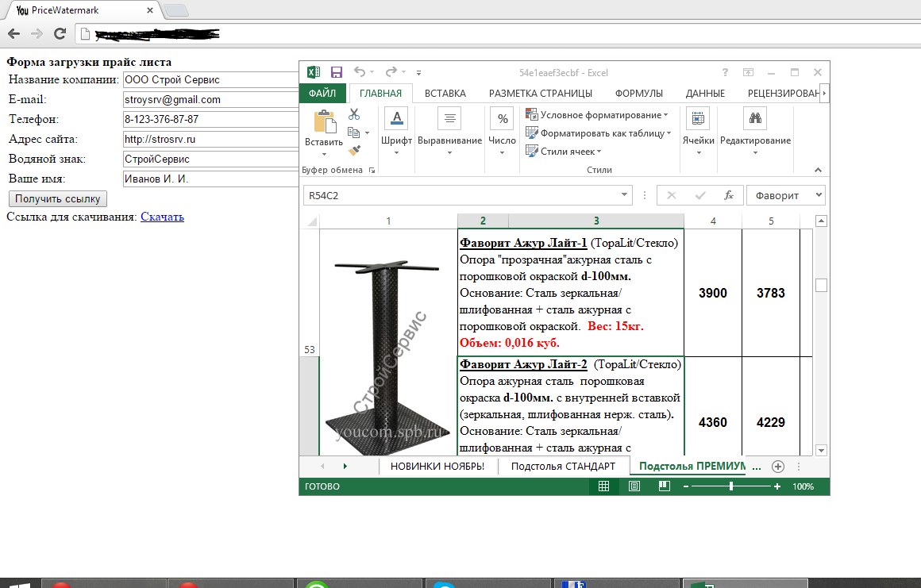The width and height of the screenshot is (921, 588).
Task: Reload the browser page
Action: pos(60,33)
